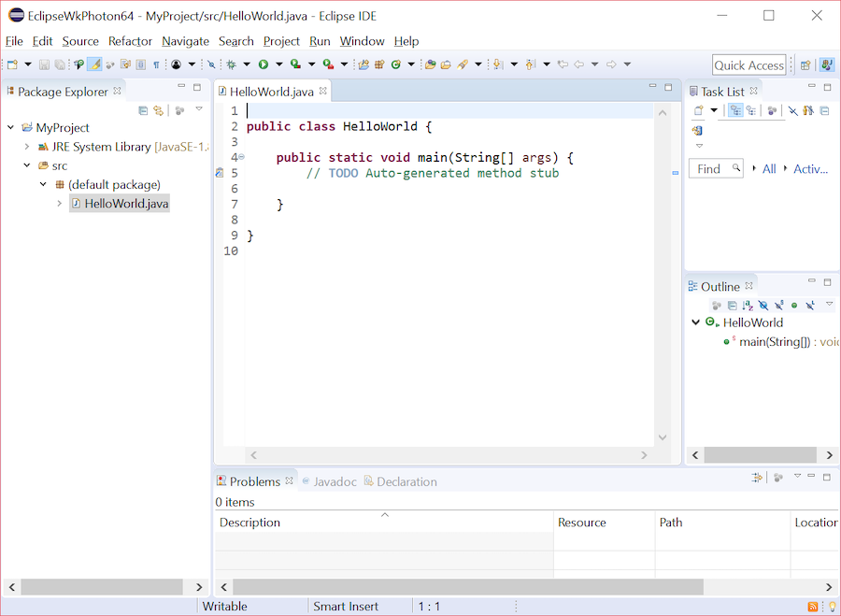Click the Find field in Task List
The width and height of the screenshot is (841, 616).
coord(716,169)
